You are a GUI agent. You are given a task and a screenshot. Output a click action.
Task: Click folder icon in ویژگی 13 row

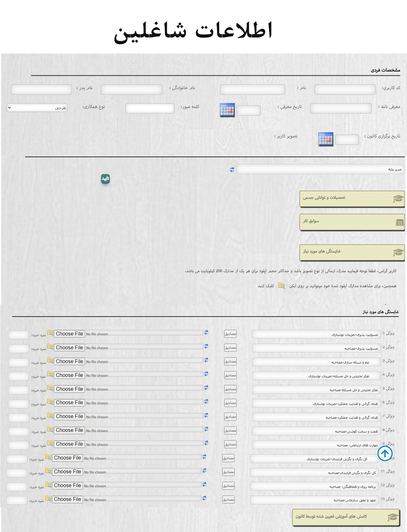tap(48, 499)
